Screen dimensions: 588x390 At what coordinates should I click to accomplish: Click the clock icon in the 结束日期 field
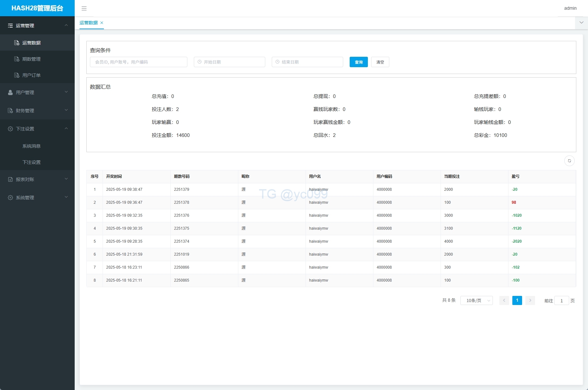(278, 62)
